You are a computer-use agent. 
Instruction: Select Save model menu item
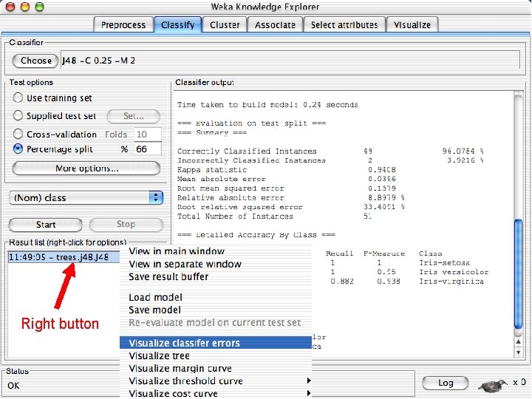click(x=216, y=310)
